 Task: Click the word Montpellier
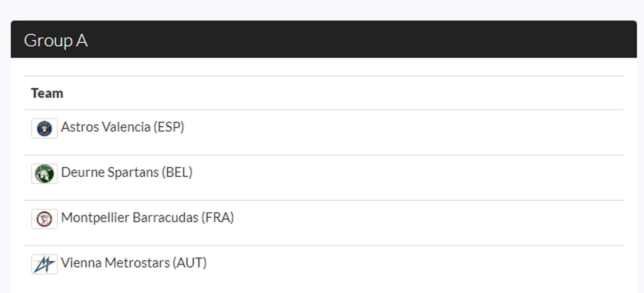(95, 218)
